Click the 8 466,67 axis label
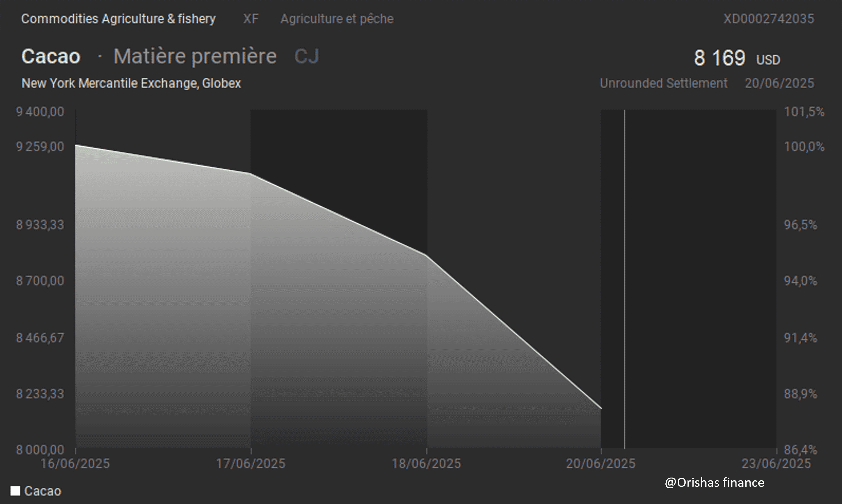The image size is (842, 504). [x=40, y=338]
